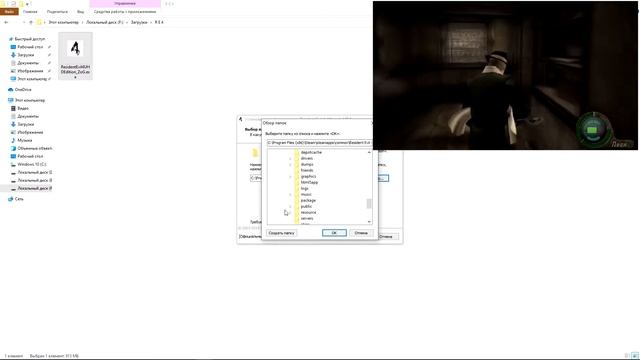The width and height of the screenshot is (640, 360).
Task: Click the folder tree scrollbar thumb
Action: (x=369, y=203)
